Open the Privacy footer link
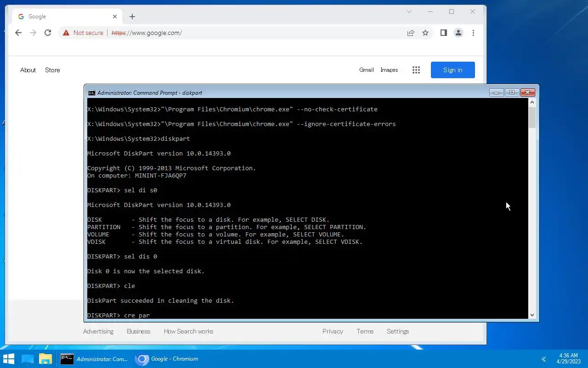The height and width of the screenshot is (368, 588). (x=333, y=331)
